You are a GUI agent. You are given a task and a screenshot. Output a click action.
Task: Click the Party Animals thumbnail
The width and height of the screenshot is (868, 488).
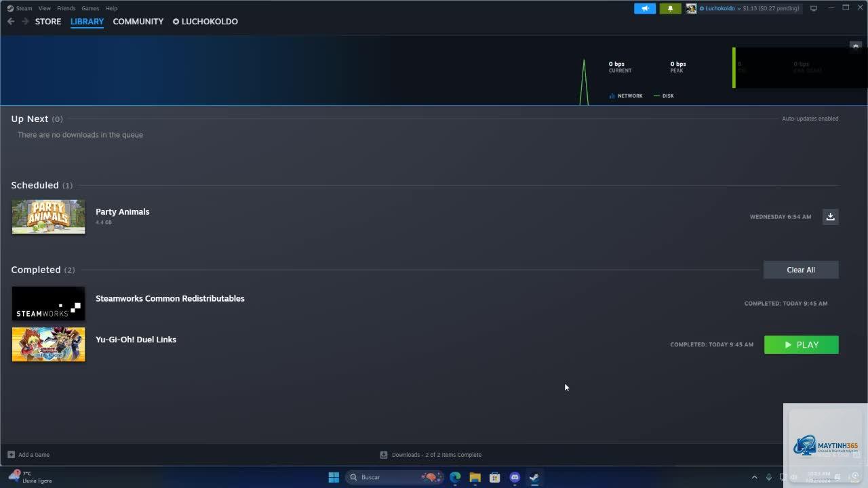click(x=48, y=216)
